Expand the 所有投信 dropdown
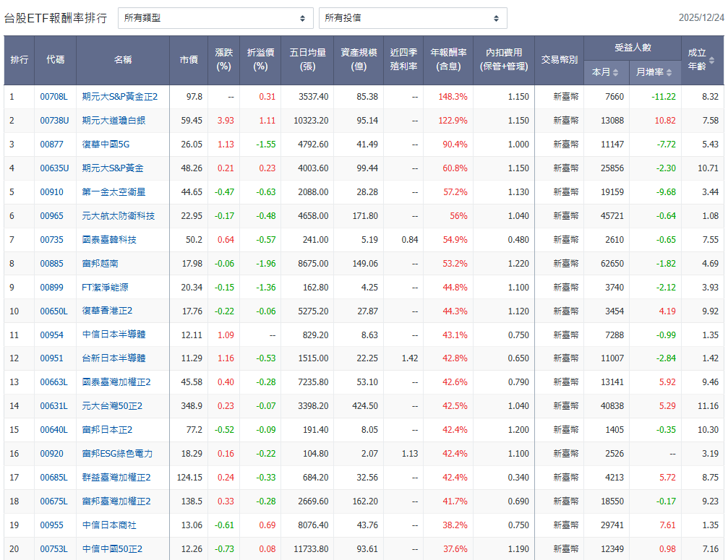728x560 pixels. 413,18
